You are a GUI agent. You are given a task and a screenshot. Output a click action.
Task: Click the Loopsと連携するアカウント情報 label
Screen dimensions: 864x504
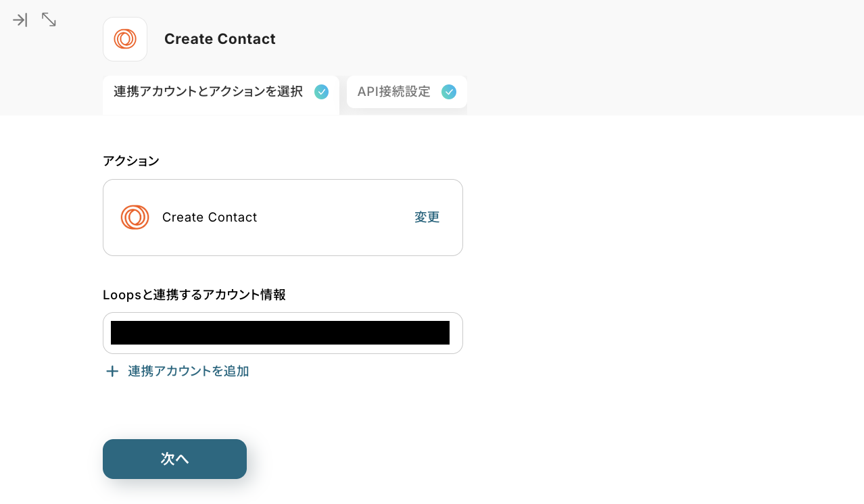point(194,295)
